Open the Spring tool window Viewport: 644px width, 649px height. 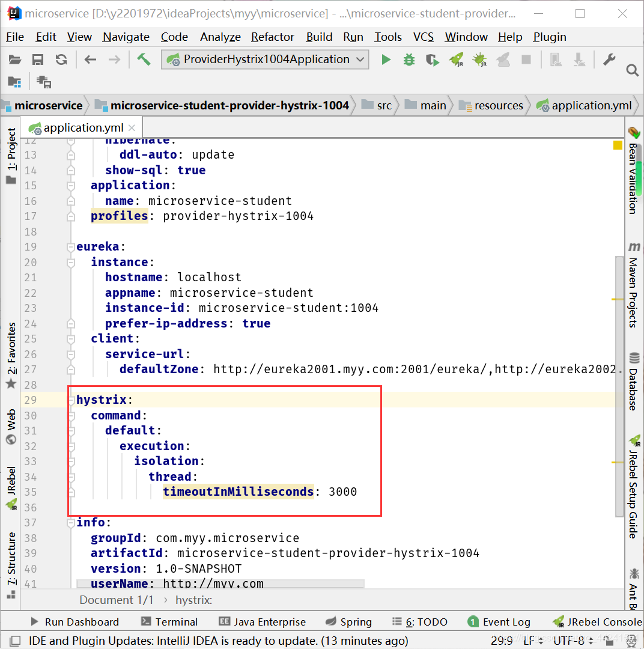(x=348, y=622)
